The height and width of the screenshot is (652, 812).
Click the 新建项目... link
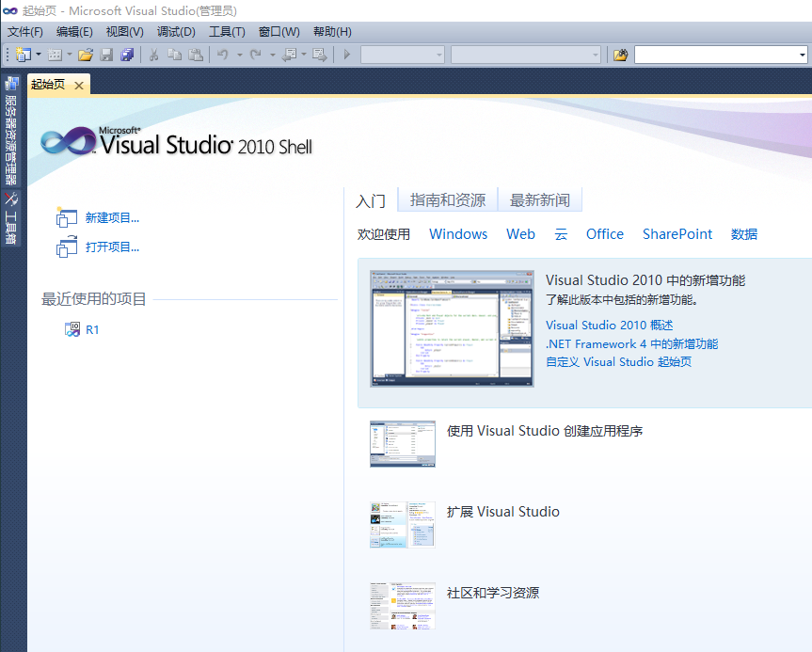pyautogui.click(x=112, y=218)
